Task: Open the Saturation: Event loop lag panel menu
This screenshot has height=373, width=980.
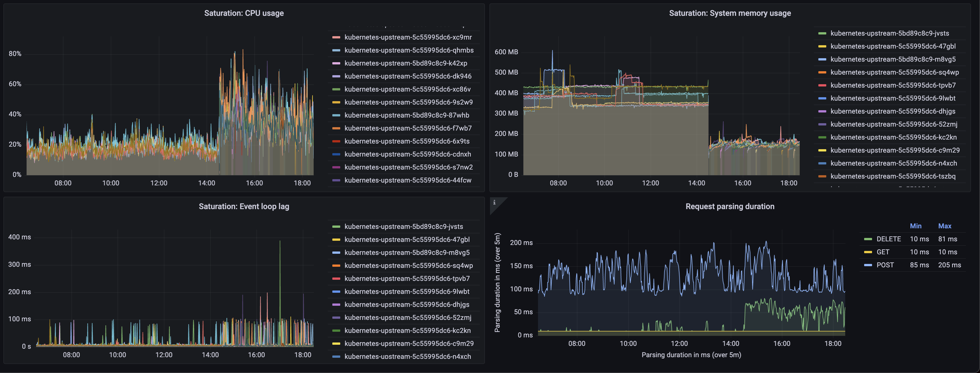Action: pos(244,206)
